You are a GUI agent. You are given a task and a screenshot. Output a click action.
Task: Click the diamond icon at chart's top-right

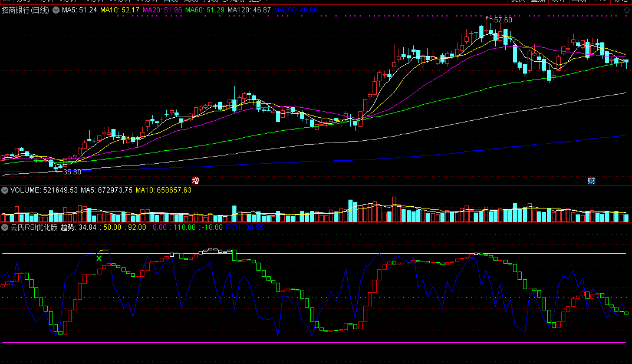pyautogui.click(x=627, y=10)
